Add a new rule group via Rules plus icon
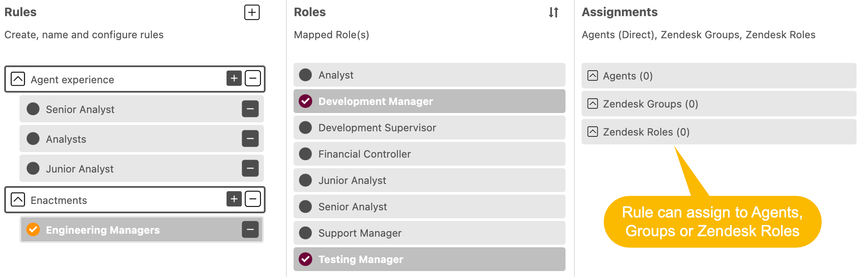This screenshot has width=868, height=277. (x=252, y=12)
